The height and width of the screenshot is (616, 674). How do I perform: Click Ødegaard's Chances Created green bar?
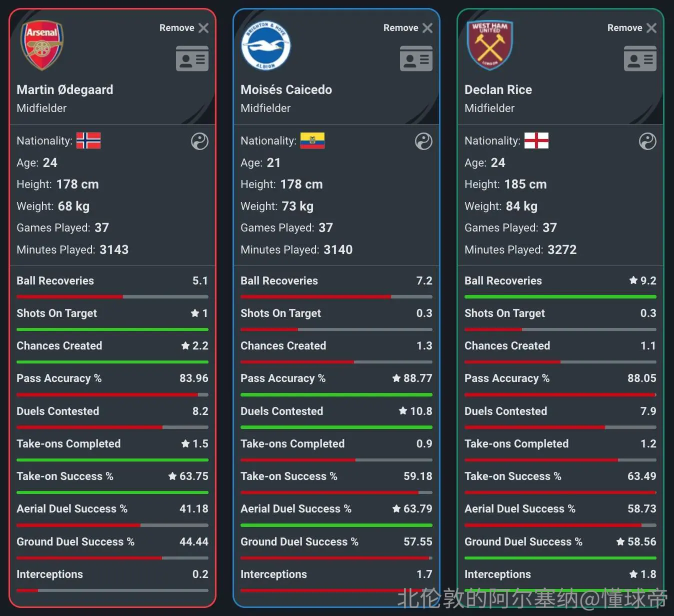click(x=112, y=362)
